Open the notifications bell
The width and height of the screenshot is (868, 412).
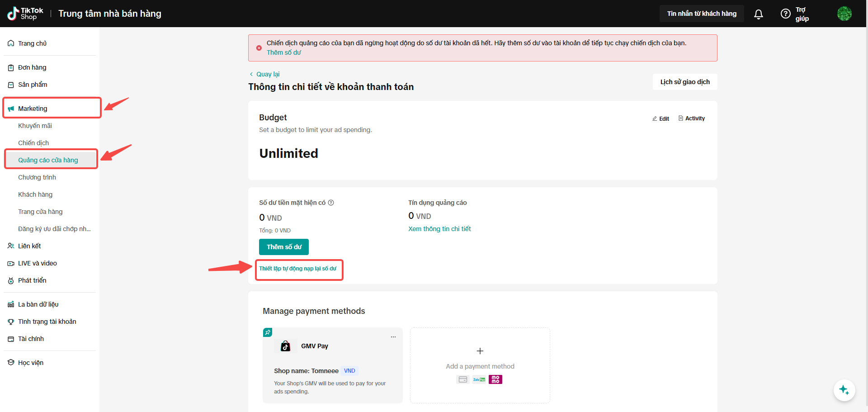pyautogui.click(x=759, y=14)
